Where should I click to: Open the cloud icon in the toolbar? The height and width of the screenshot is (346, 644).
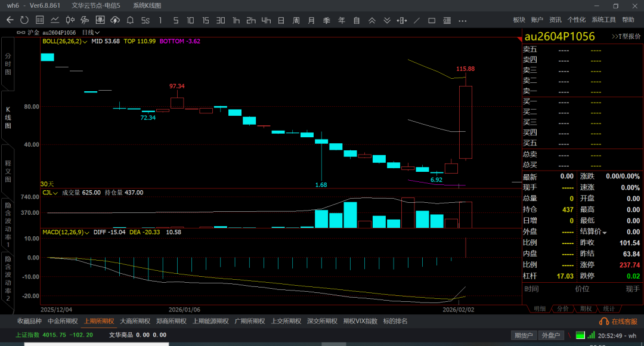click(115, 20)
